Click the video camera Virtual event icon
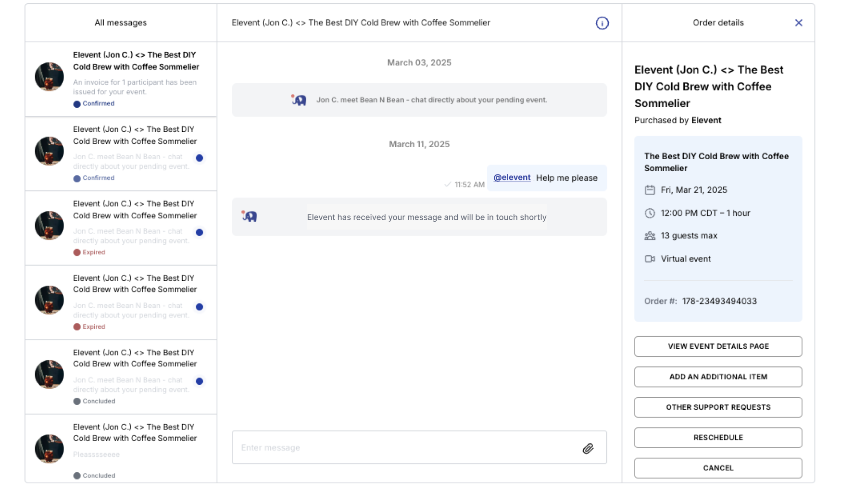Screen dimensions: 841x504 (649, 259)
